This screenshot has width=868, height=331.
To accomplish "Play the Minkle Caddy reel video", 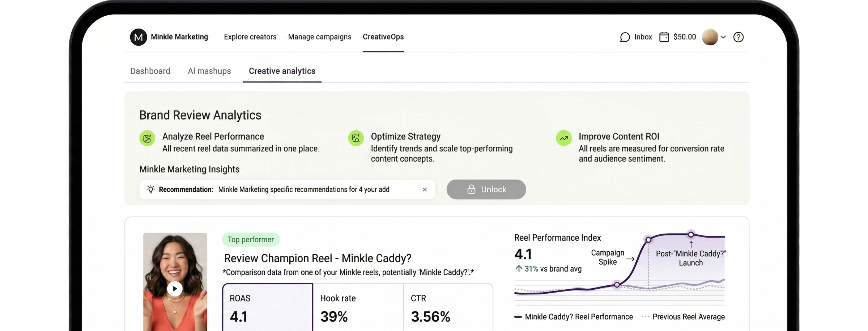I will (x=175, y=289).
